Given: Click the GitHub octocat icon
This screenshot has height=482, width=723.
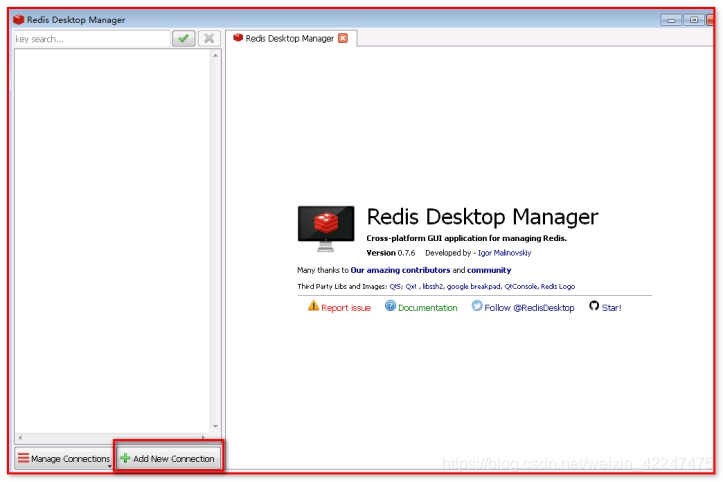Looking at the screenshot, I should (594, 306).
